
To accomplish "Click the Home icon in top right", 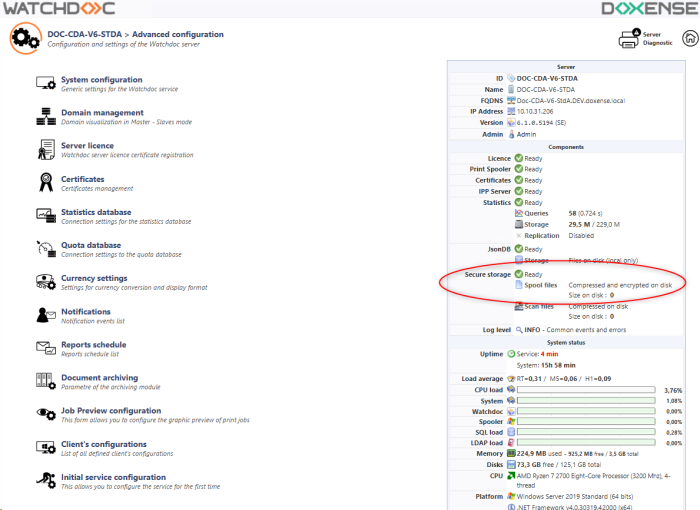I will (689, 38).
